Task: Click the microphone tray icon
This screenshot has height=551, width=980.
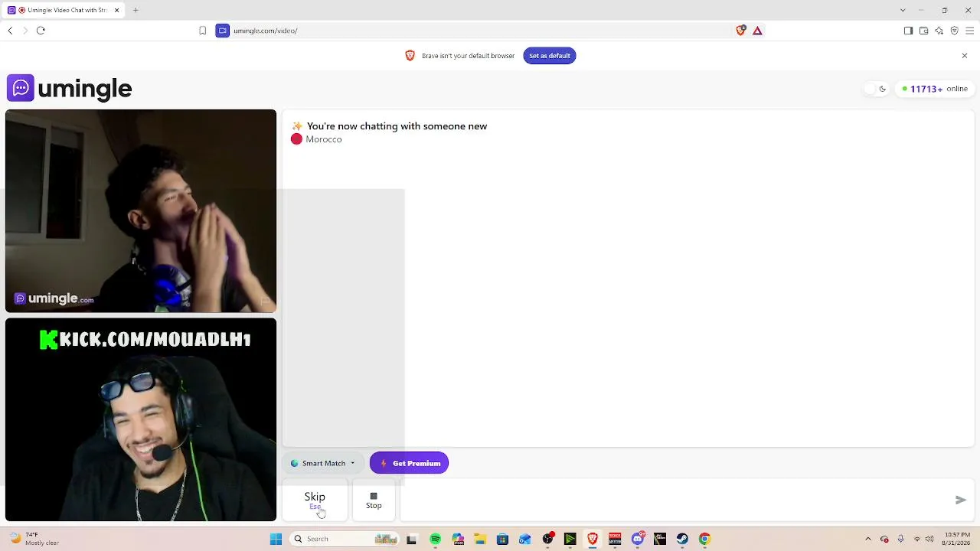Action: (x=901, y=539)
